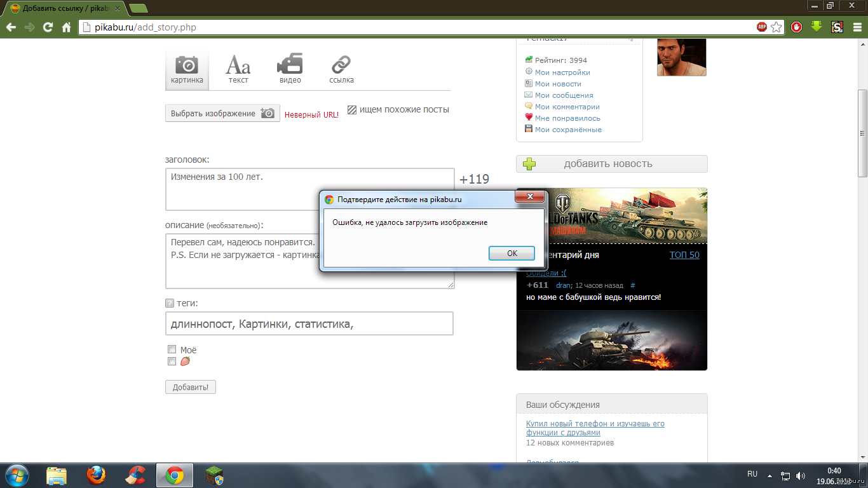Toggle ищем похожие посты checkbox
The height and width of the screenshot is (488, 868).
pos(352,109)
